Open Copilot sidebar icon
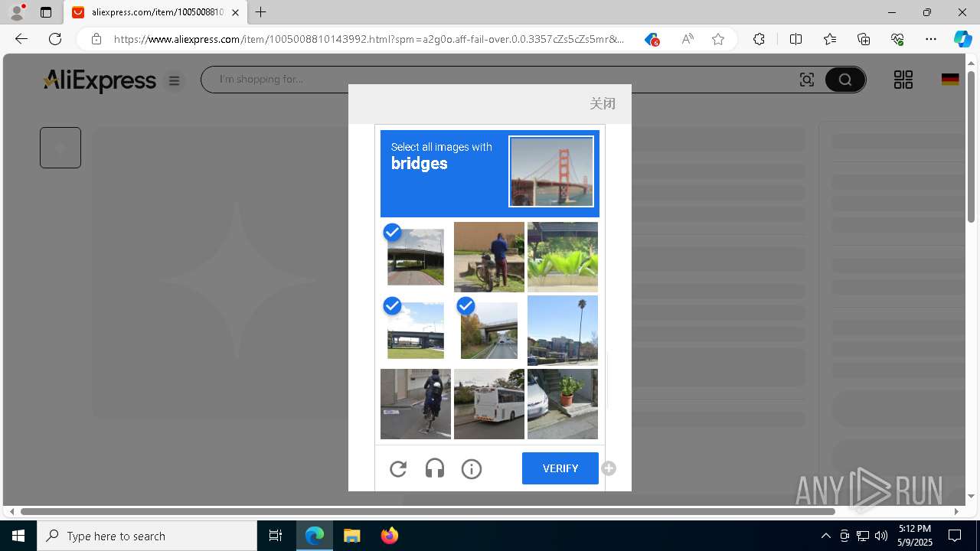 pos(962,39)
